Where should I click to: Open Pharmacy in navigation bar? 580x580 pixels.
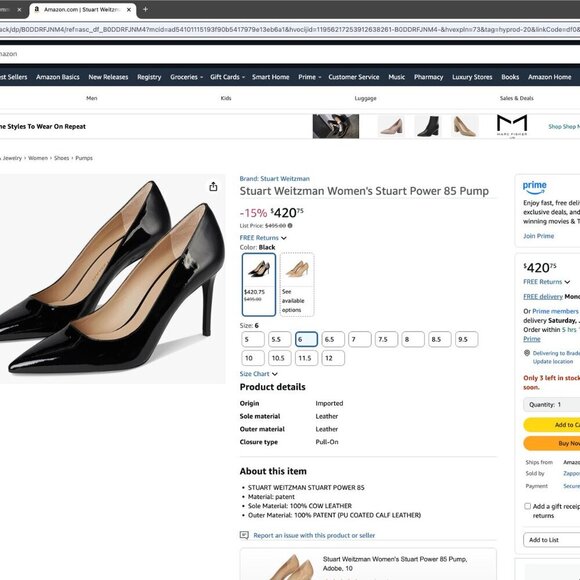428,77
